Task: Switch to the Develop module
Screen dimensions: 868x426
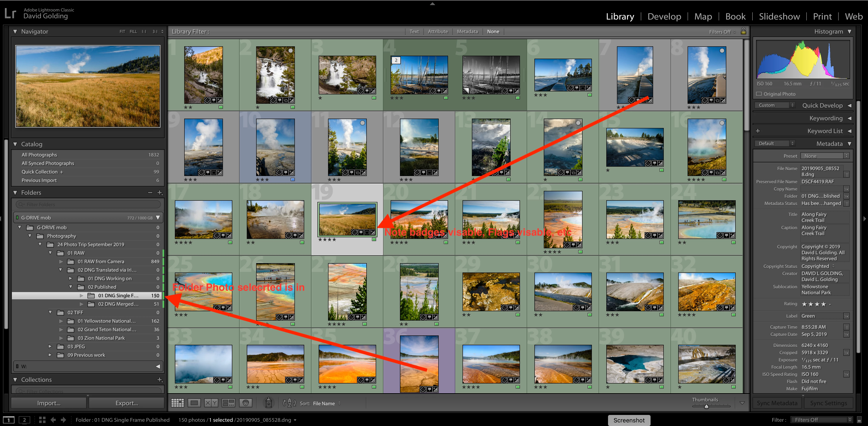Action: tap(664, 17)
